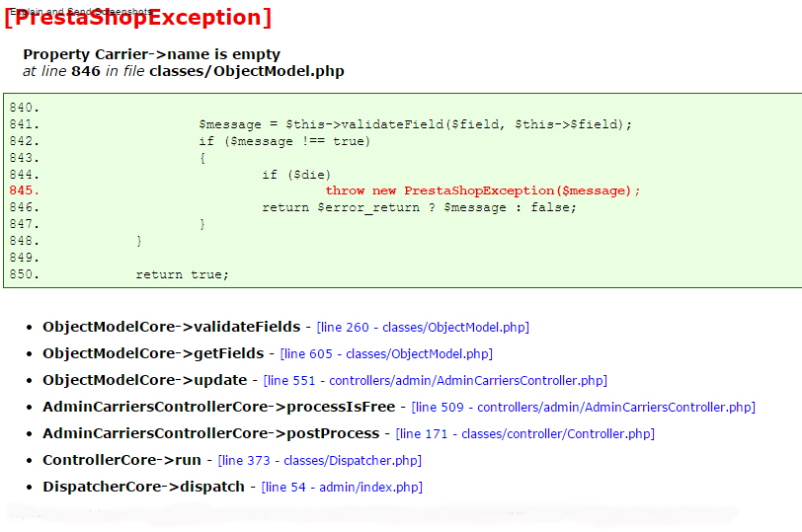Viewport: 802px width, 532px height.
Task: Click code line 841 validateField call
Action: [415, 124]
